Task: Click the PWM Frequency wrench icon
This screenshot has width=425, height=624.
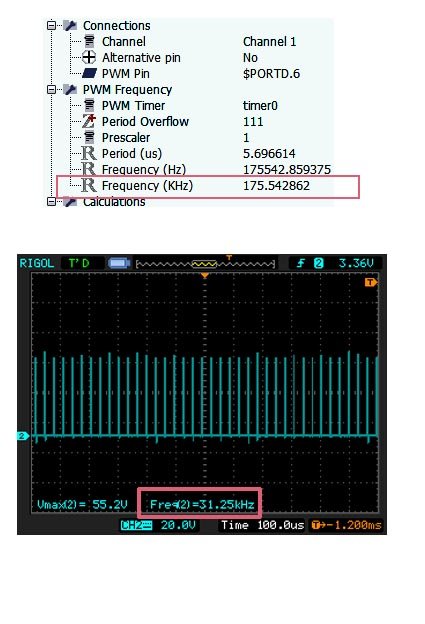Action: click(70, 90)
